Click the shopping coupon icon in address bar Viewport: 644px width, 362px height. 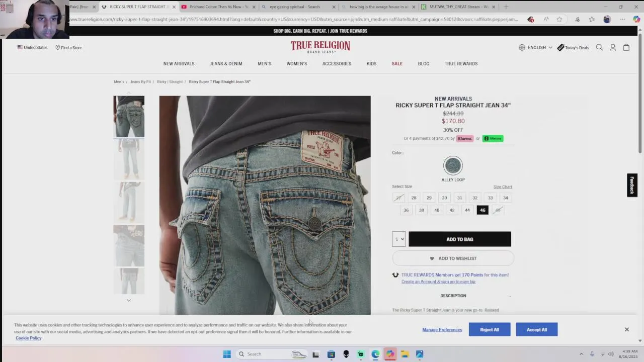pyautogui.click(x=530, y=19)
